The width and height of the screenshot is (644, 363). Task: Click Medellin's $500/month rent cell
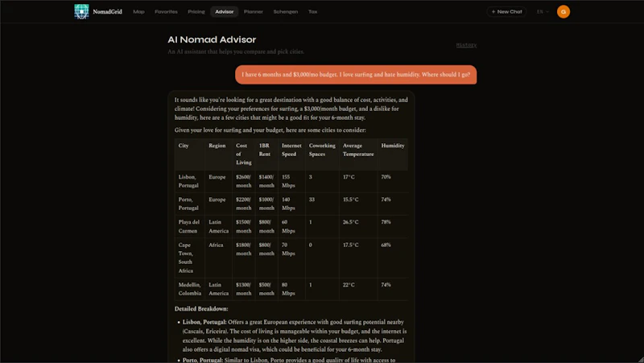[266, 289]
